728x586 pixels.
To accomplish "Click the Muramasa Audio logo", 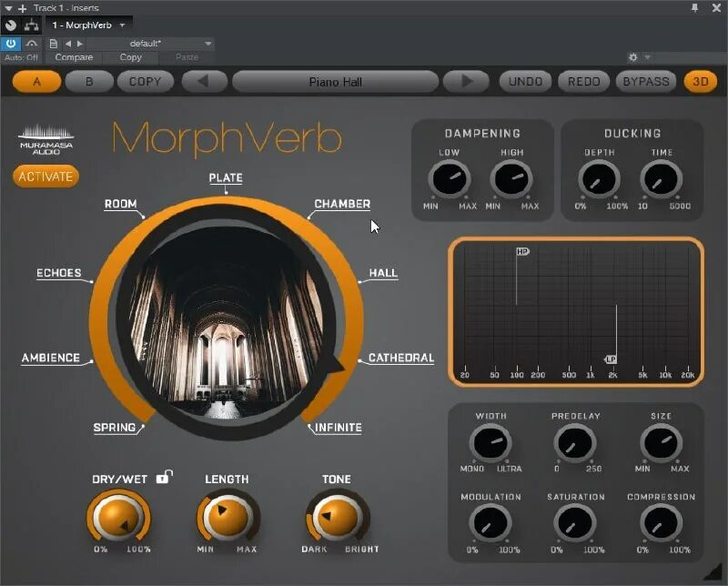I will point(46,139).
